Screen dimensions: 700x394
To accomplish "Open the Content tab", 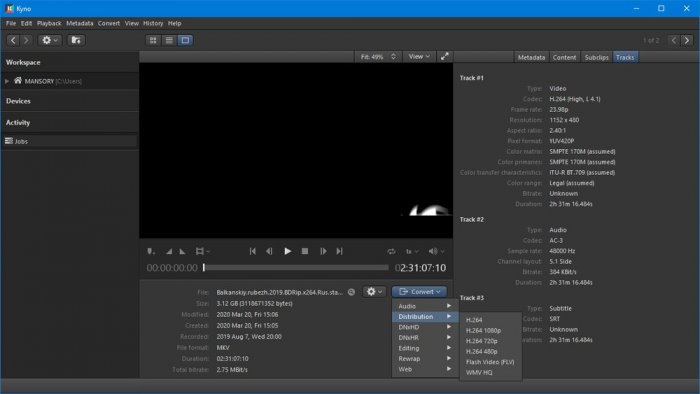I will pos(564,57).
